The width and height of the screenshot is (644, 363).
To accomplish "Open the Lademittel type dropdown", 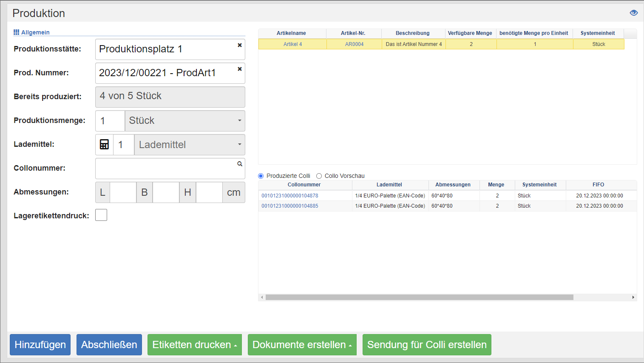I will [190, 145].
